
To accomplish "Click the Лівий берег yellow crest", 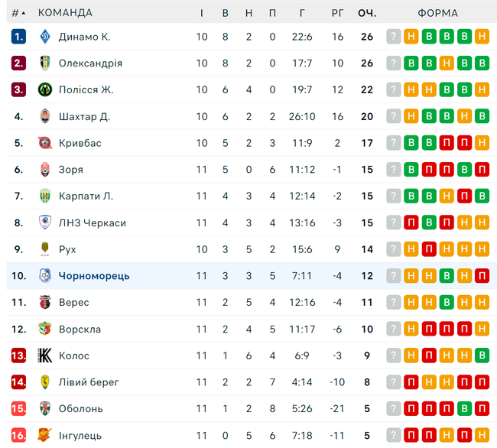I will click(45, 382).
